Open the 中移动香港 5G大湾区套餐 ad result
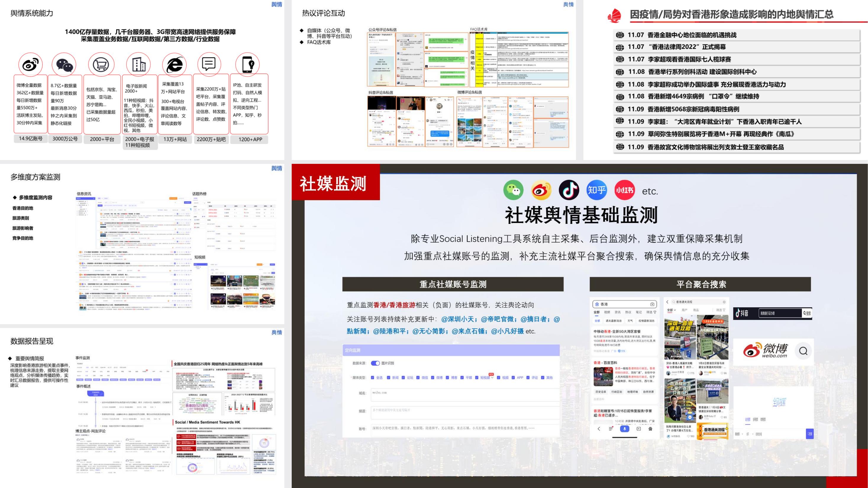The image size is (868, 488). click(x=617, y=331)
